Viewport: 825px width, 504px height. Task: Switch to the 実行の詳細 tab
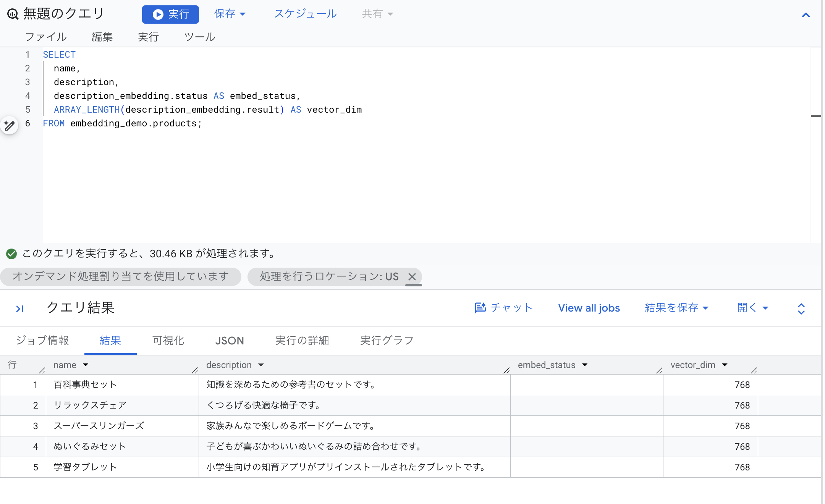pos(302,341)
